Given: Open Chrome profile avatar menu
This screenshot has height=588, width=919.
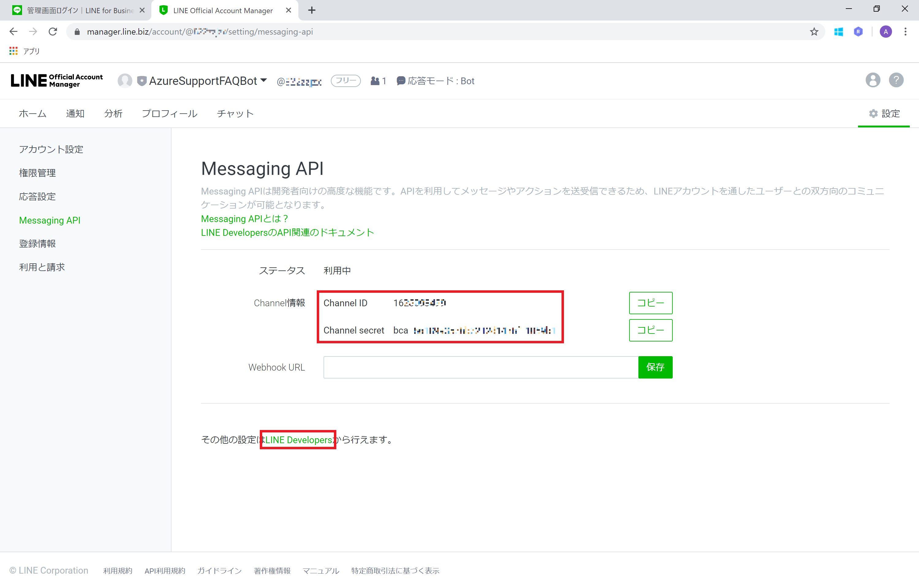Looking at the screenshot, I should (886, 32).
